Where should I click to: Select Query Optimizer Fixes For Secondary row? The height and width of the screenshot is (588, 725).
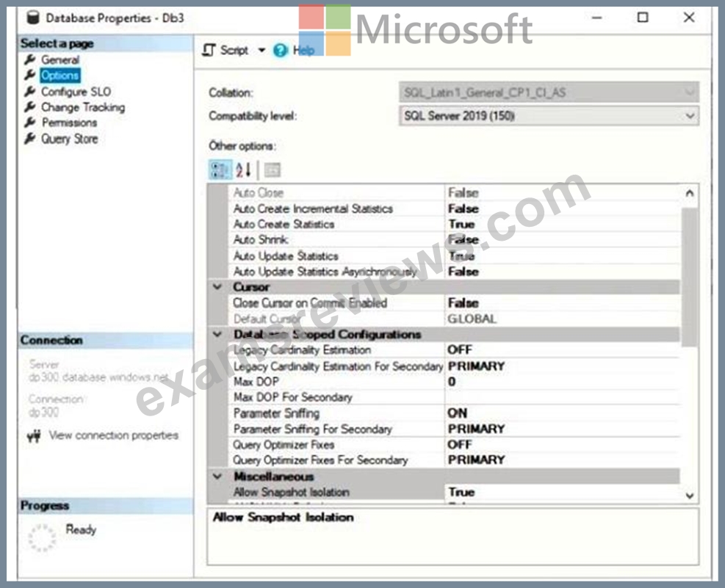coord(455,460)
